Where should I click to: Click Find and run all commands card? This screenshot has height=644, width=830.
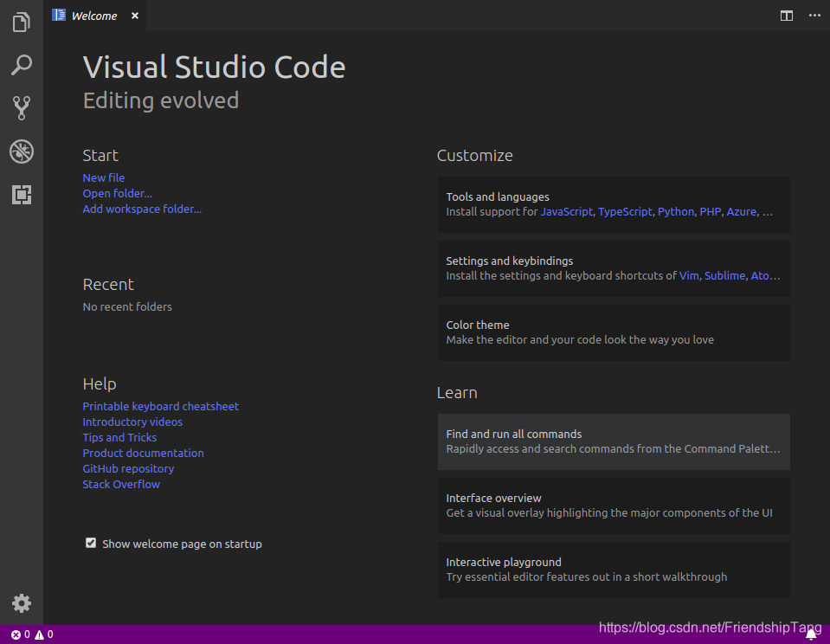click(614, 441)
